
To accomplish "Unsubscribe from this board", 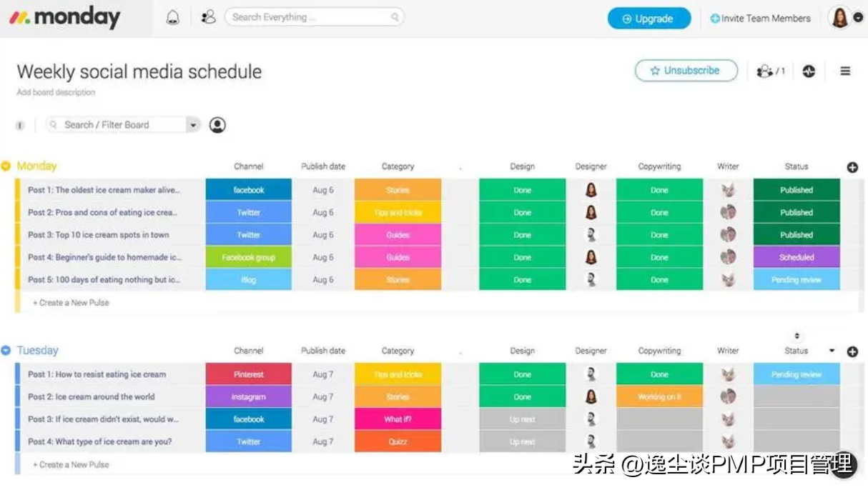I will (x=686, y=71).
